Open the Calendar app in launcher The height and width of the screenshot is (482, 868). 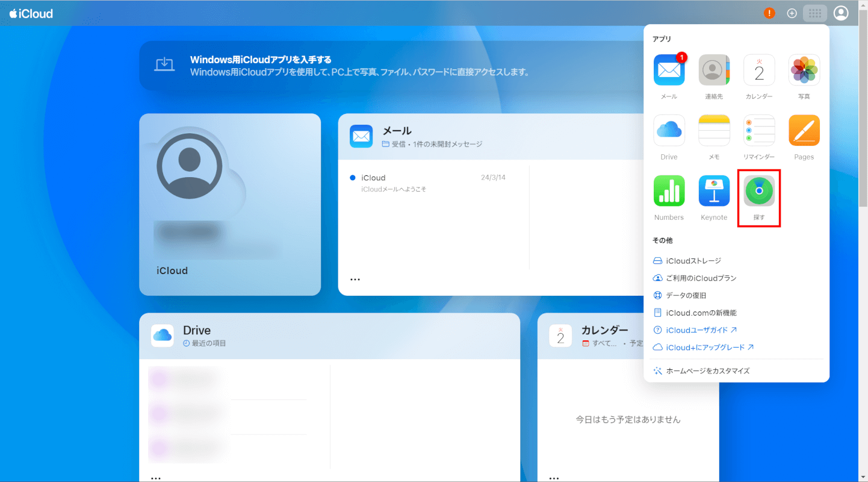coord(759,70)
